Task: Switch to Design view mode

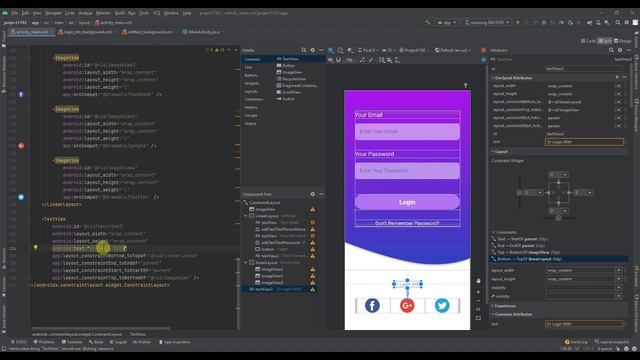Action: pos(623,41)
